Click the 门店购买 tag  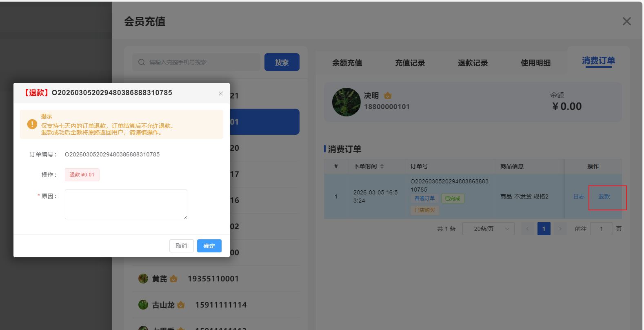pos(424,210)
